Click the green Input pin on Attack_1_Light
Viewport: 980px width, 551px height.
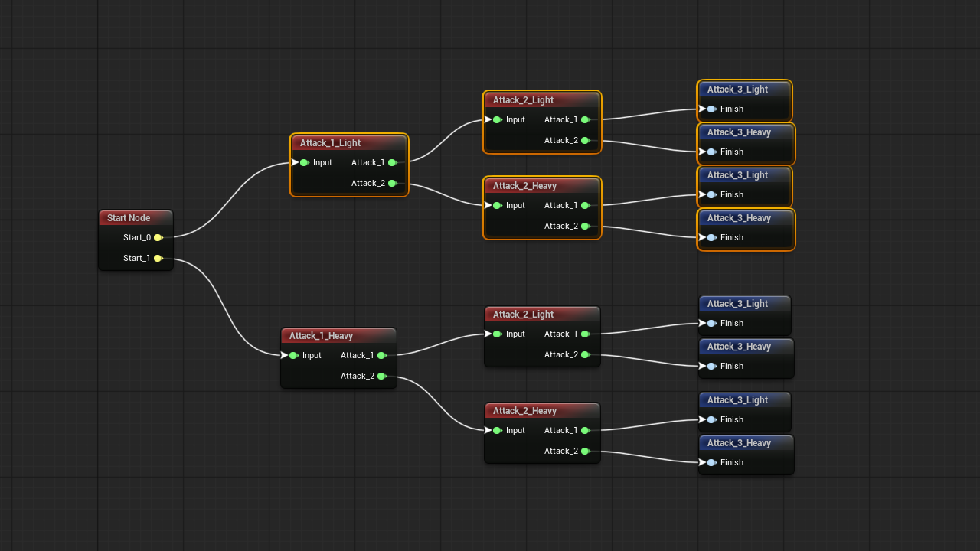(x=304, y=162)
